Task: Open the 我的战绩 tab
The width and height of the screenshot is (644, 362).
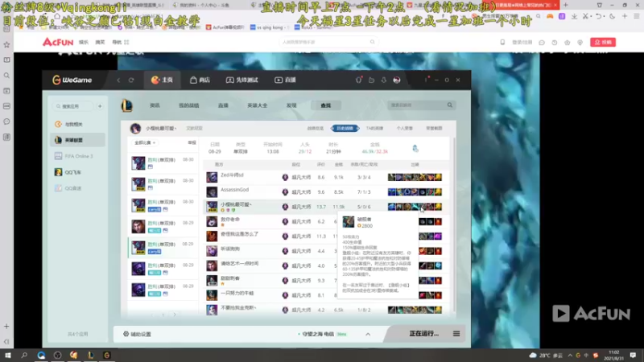Action: [188, 105]
